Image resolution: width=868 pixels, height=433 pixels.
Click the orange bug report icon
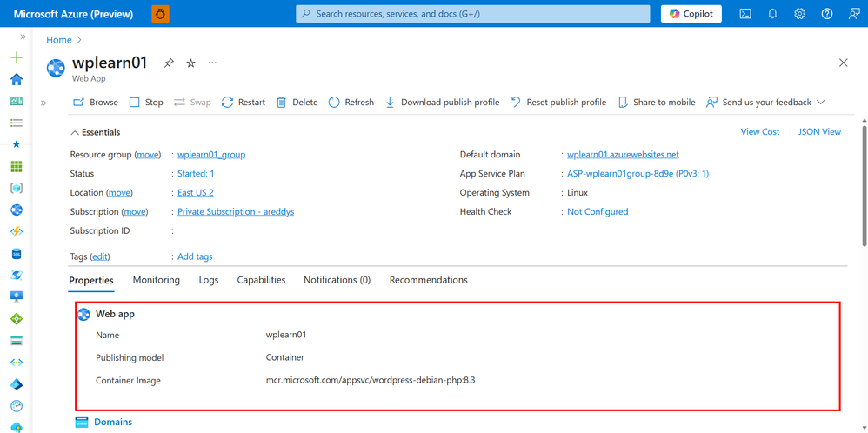click(x=161, y=14)
